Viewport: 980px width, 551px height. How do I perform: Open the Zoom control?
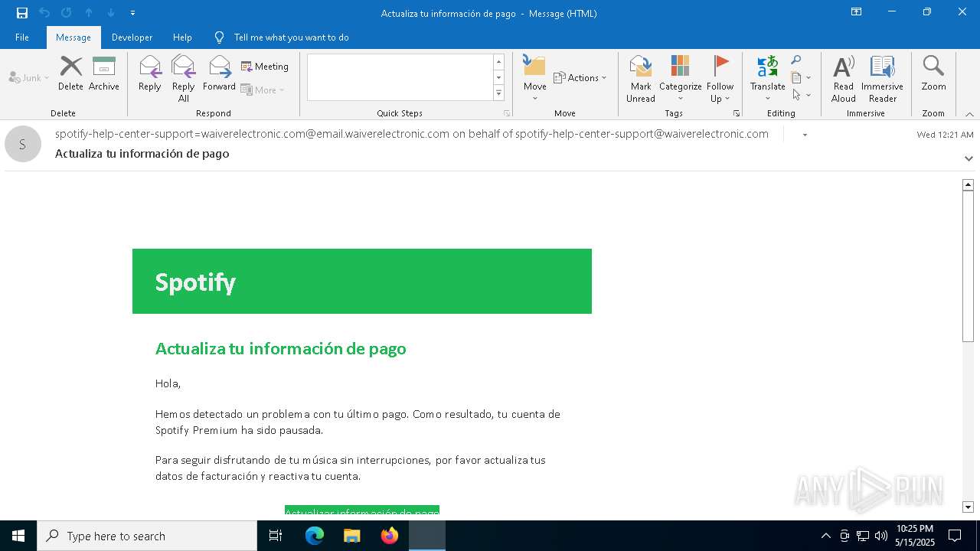pyautogui.click(x=933, y=73)
